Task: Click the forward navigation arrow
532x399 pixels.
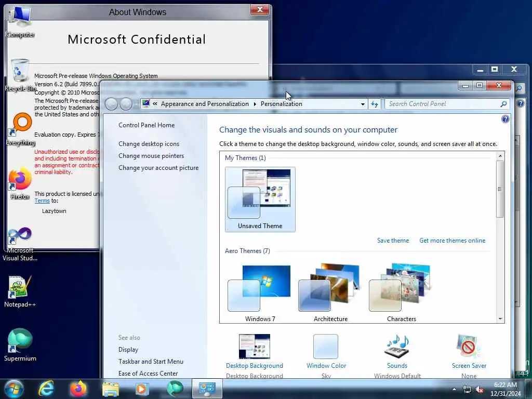Action: (126, 104)
